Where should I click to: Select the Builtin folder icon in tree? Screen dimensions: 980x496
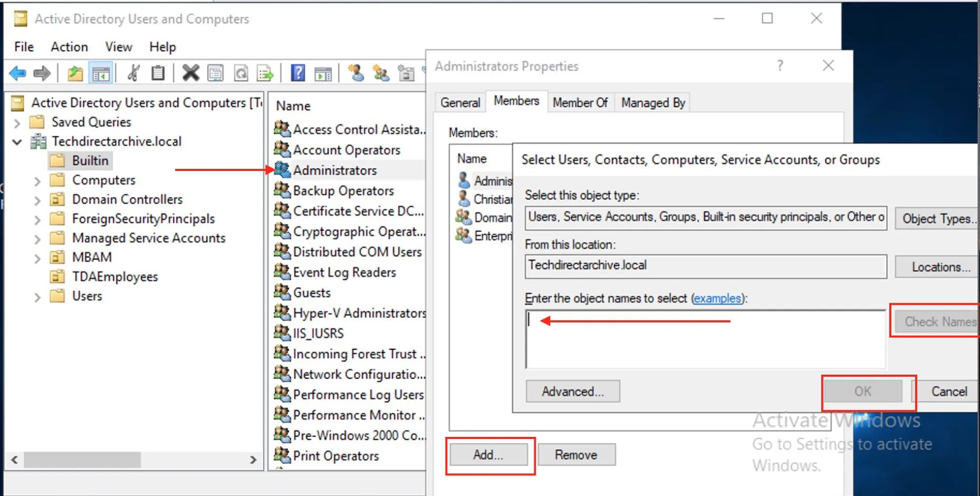pyautogui.click(x=57, y=160)
